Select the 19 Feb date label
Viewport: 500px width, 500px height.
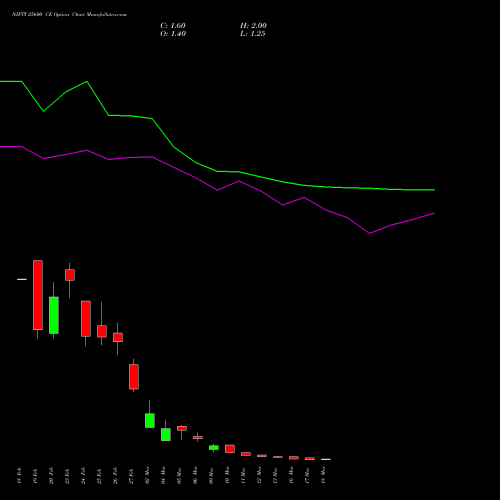tap(35, 476)
